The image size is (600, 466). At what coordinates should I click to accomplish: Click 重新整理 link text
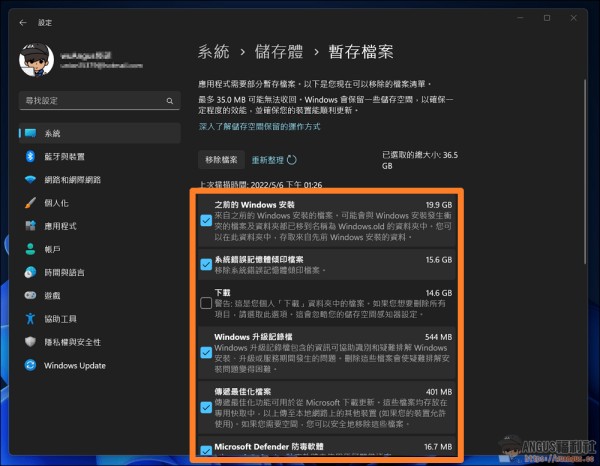[267, 160]
